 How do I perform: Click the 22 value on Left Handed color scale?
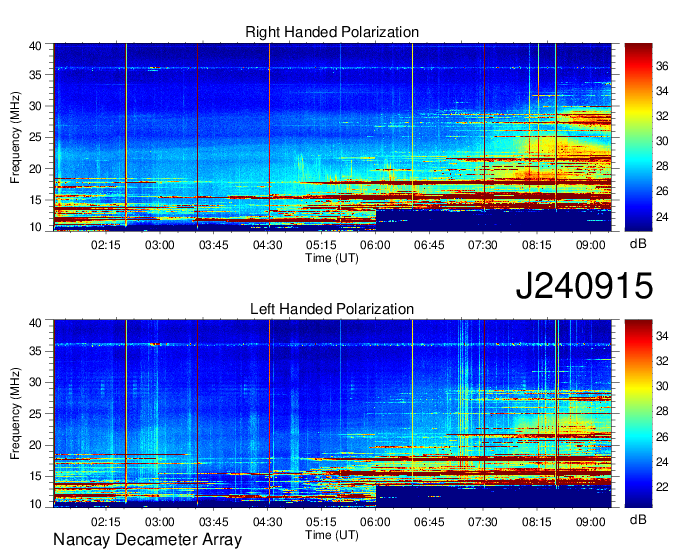(662, 487)
